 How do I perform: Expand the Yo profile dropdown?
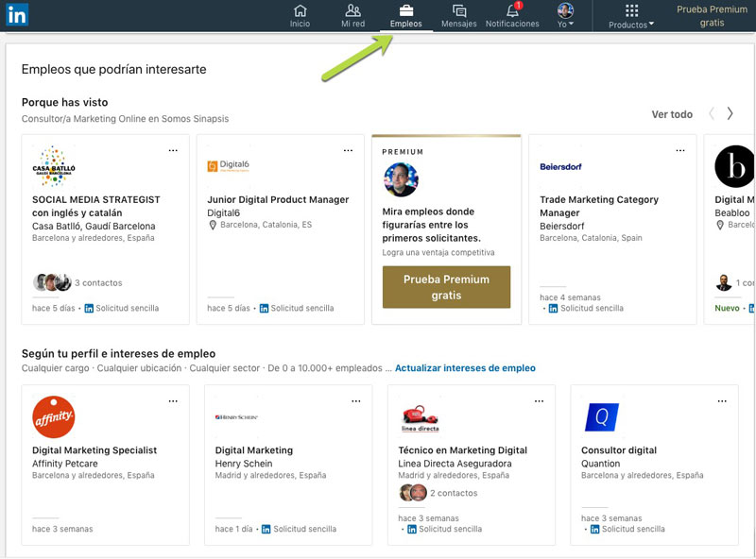click(x=565, y=16)
